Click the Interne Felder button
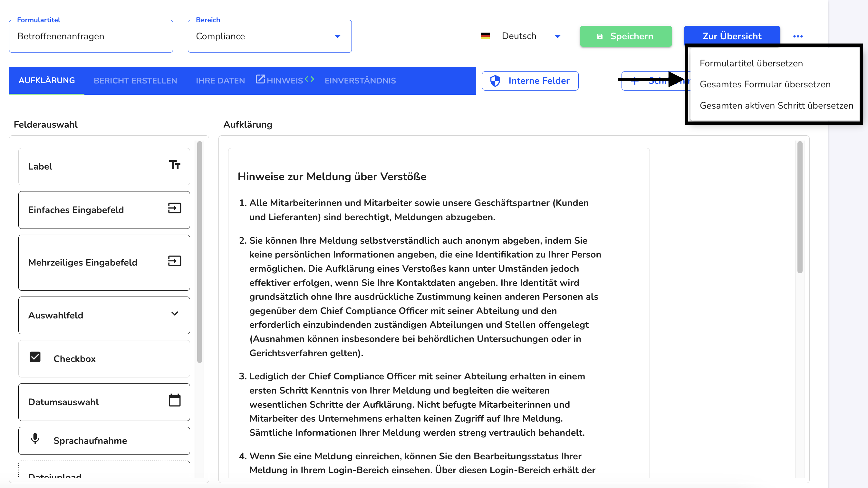Screen dimensions: 868x488 pyautogui.click(x=530, y=81)
